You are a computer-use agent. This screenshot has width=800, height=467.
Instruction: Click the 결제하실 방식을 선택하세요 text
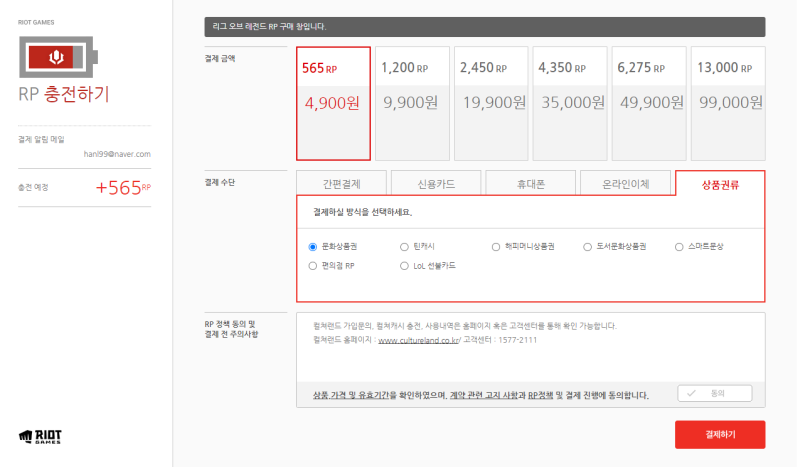point(363,212)
